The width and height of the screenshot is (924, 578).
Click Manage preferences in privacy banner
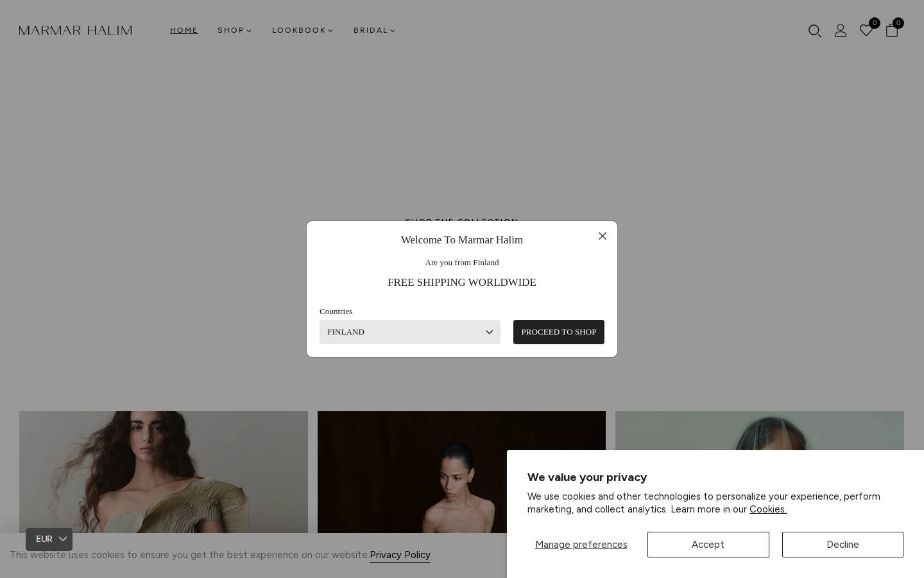[x=581, y=545]
